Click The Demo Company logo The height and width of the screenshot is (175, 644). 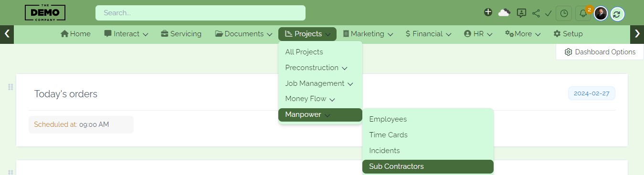(45, 13)
